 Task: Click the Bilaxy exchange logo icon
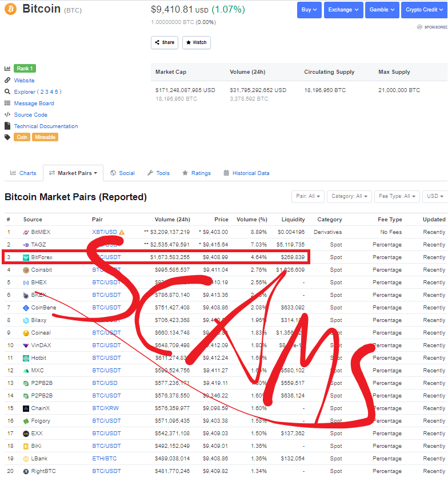pos(26,320)
